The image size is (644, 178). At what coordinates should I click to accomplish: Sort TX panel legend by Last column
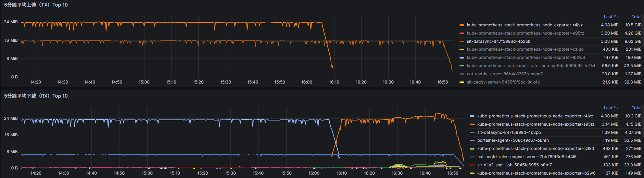pos(609,17)
